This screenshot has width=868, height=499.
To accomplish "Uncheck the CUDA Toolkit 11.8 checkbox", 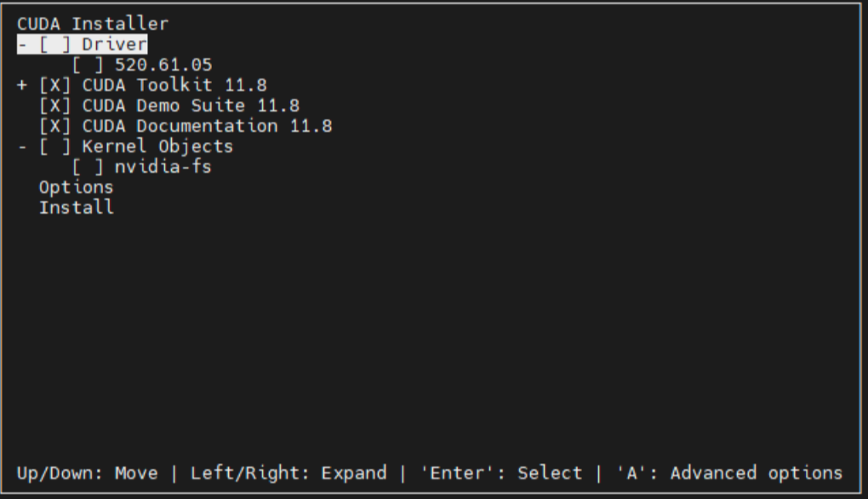I will (x=54, y=85).
